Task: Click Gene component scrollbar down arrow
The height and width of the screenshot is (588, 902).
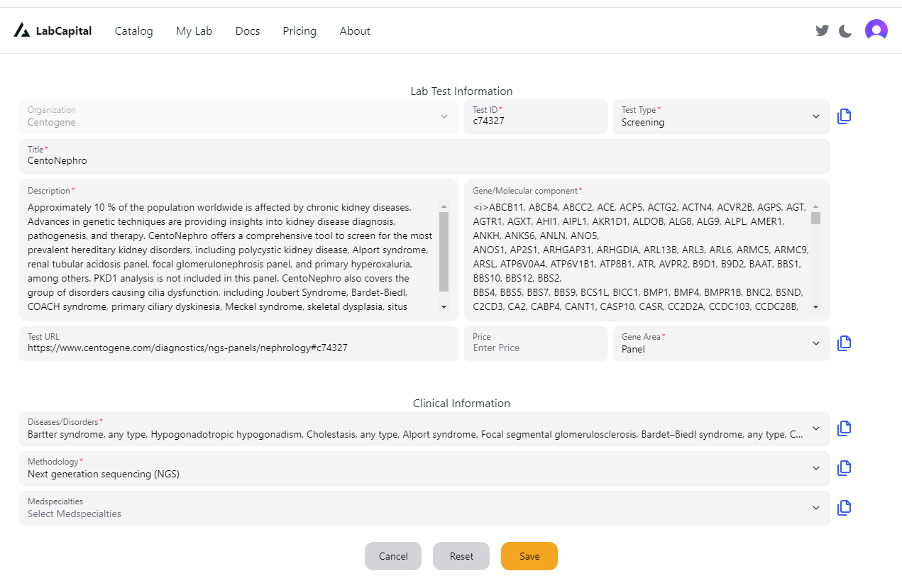Action: click(x=816, y=307)
